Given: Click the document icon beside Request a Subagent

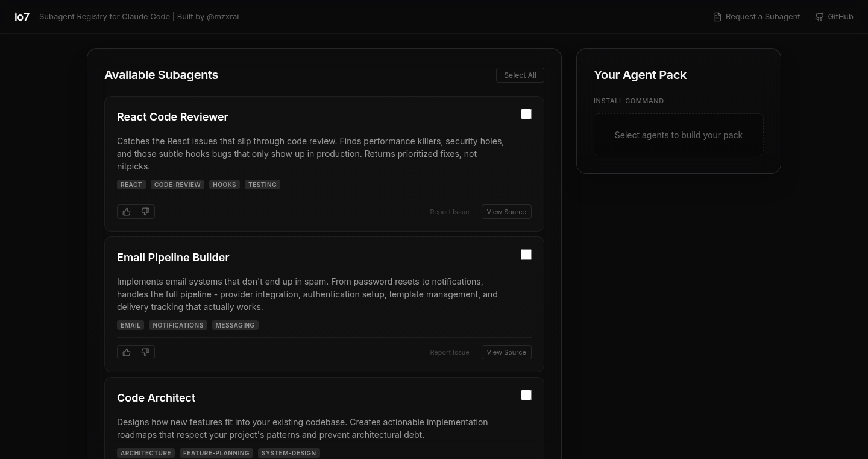Looking at the screenshot, I should coord(717,17).
